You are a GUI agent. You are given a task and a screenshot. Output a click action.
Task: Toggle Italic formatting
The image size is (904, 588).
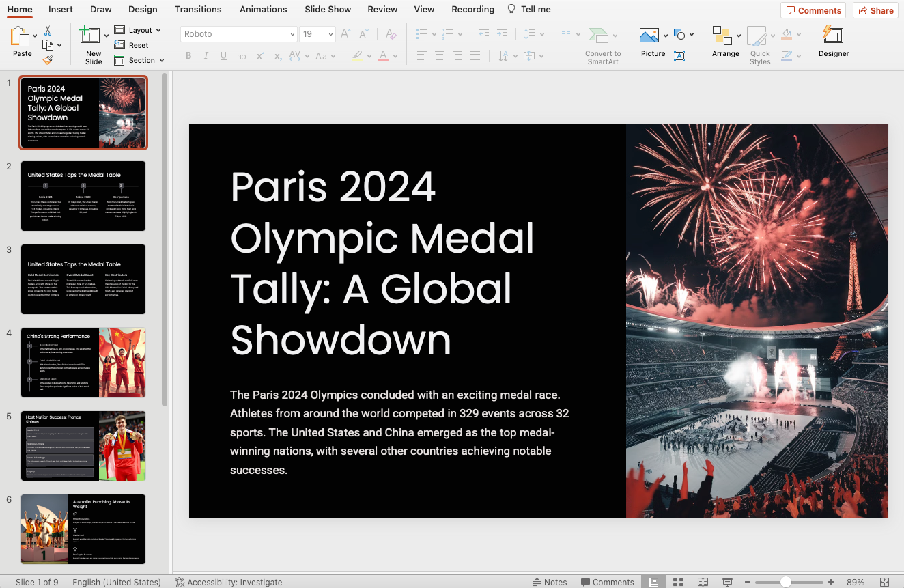(206, 56)
